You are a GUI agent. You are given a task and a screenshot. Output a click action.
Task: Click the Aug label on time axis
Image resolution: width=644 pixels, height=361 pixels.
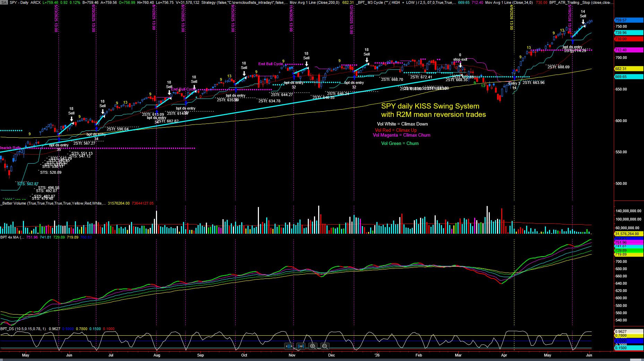point(157,355)
